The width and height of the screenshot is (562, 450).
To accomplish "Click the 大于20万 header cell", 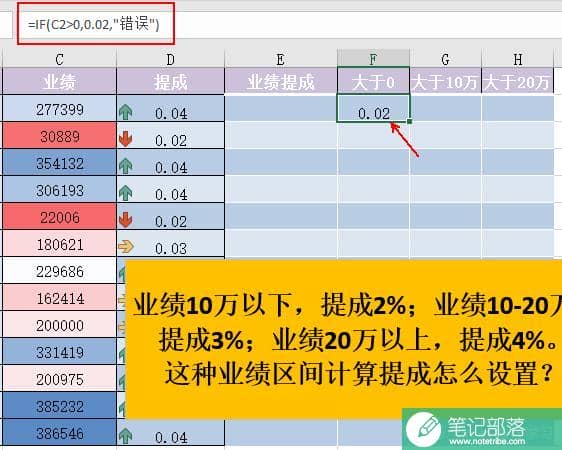I will [518, 82].
